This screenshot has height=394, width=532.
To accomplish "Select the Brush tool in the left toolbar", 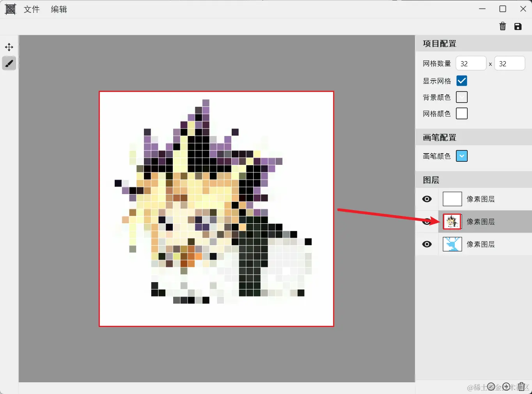I will tap(9, 63).
